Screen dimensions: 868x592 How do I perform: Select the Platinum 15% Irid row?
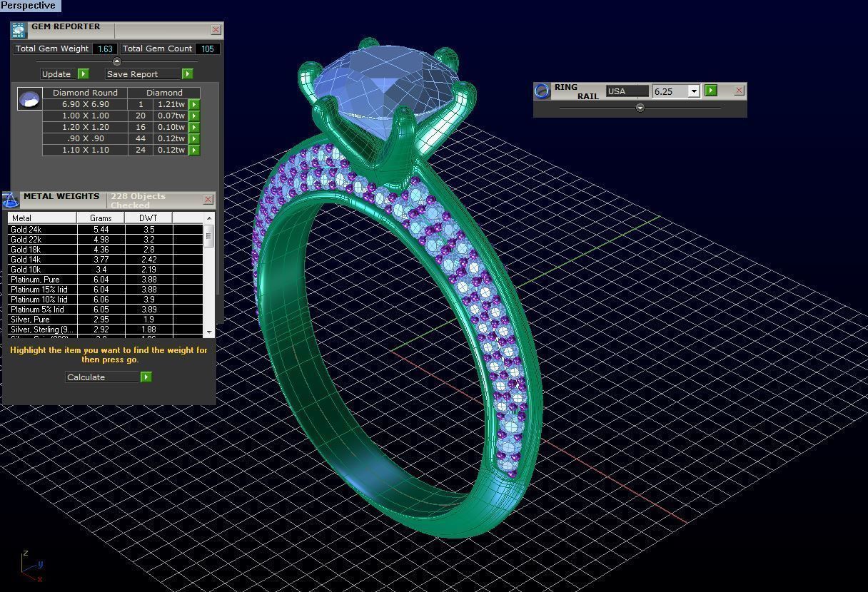click(x=105, y=290)
